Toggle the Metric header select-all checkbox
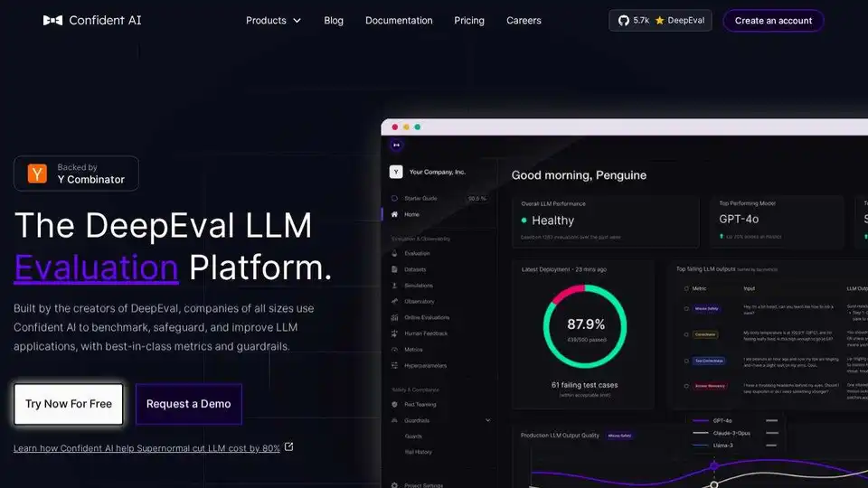Screen dimensions: 868x488 pos(686,289)
